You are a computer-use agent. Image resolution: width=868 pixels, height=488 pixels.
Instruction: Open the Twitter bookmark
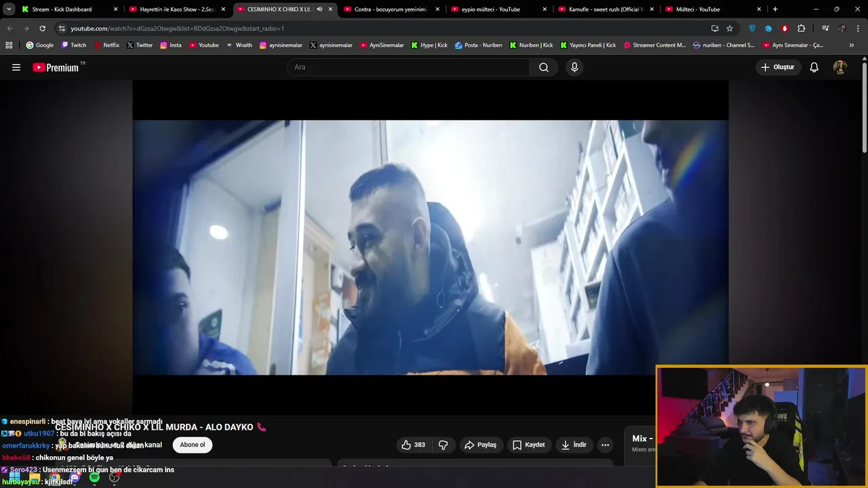click(x=140, y=45)
